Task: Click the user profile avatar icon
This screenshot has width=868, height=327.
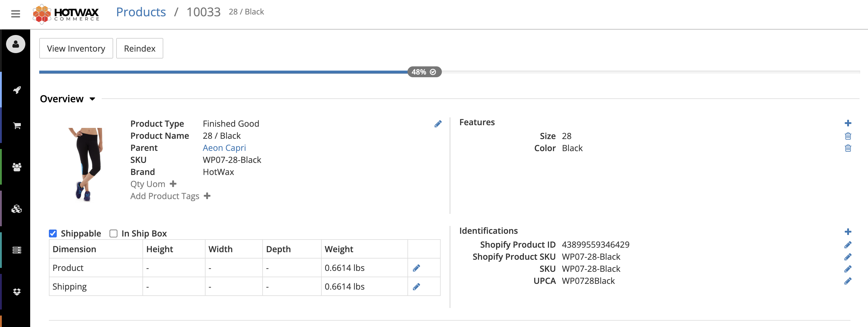Action: tap(15, 44)
